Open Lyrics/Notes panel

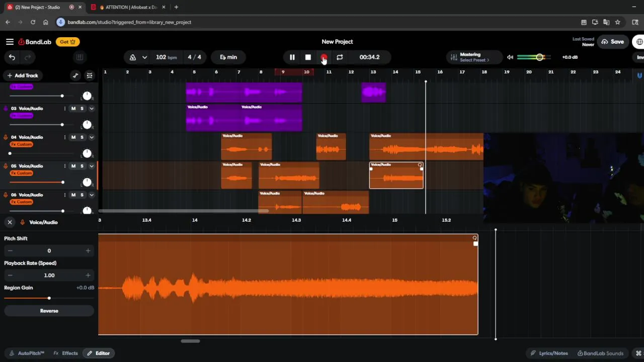coord(549,353)
